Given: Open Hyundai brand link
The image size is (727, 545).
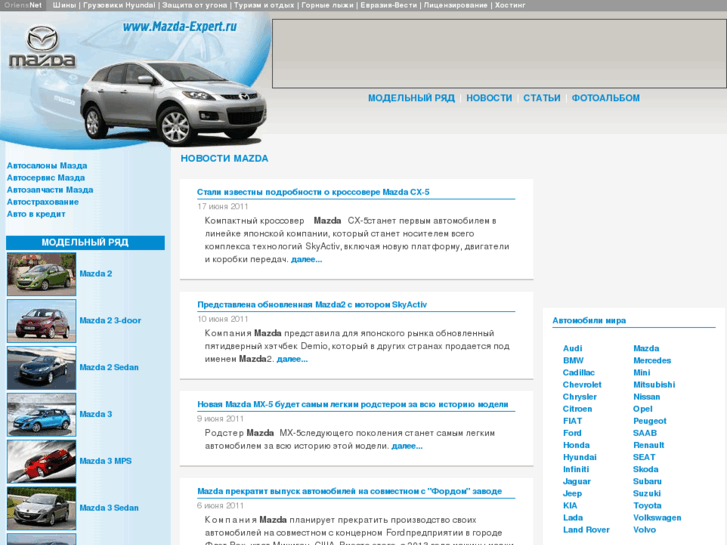Looking at the screenshot, I should [x=580, y=457].
